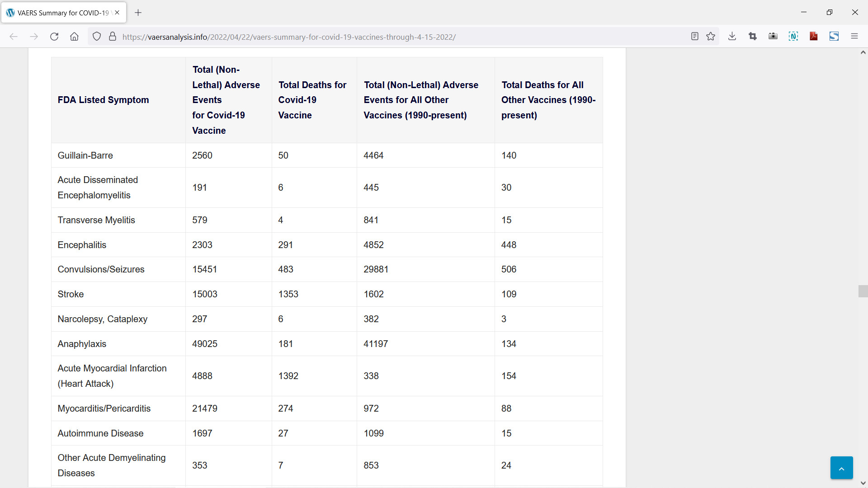Open the Firefox hamburger application menu
Viewport: 868px width, 488px height.
pyautogui.click(x=854, y=37)
